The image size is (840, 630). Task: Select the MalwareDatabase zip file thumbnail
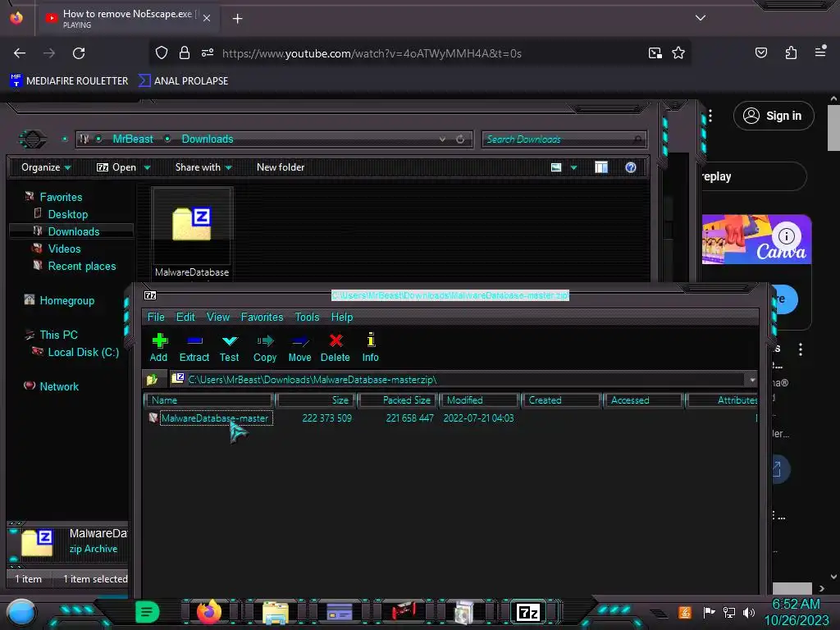point(192,232)
